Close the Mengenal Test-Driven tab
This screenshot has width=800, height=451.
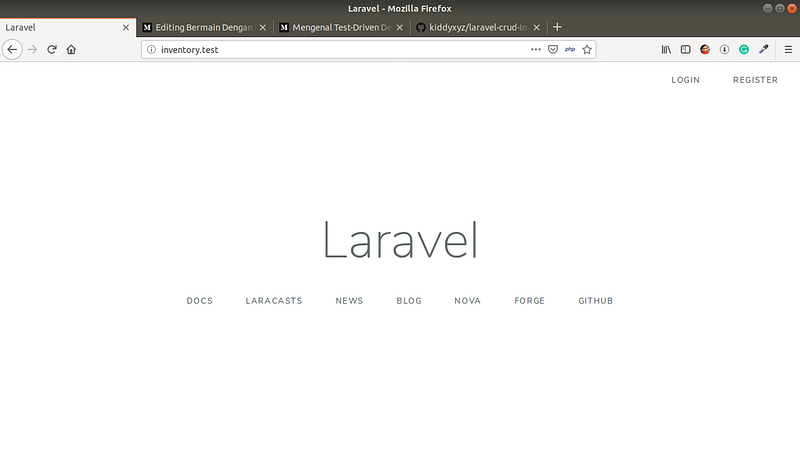(x=399, y=28)
